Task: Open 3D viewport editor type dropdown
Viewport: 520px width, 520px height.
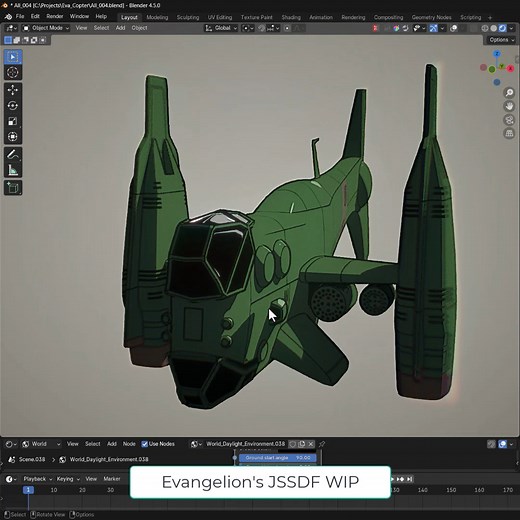Action: coord(12,28)
